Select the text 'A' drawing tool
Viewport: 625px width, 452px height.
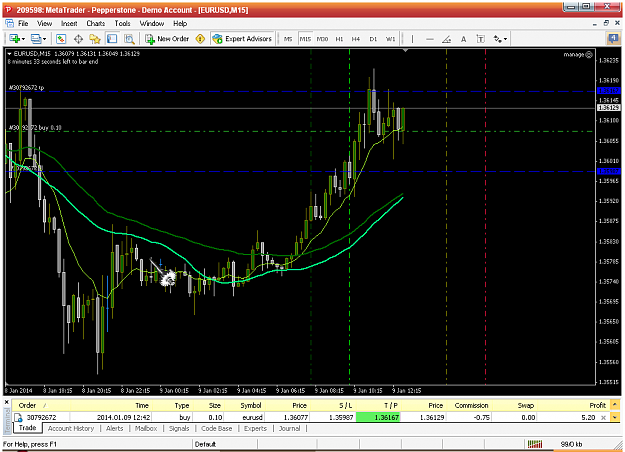point(464,39)
